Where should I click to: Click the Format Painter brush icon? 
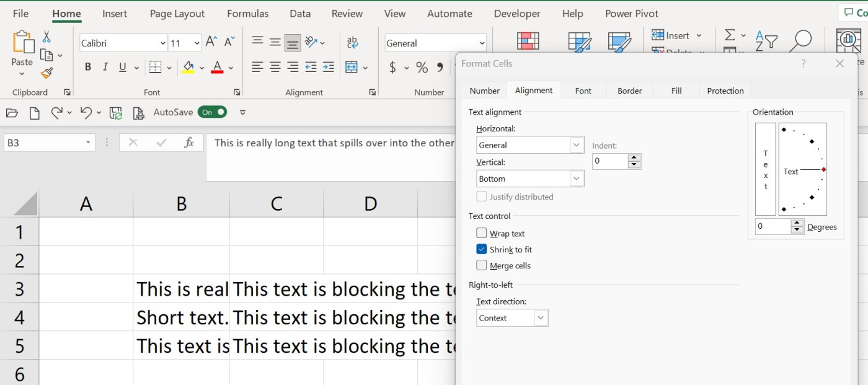46,73
